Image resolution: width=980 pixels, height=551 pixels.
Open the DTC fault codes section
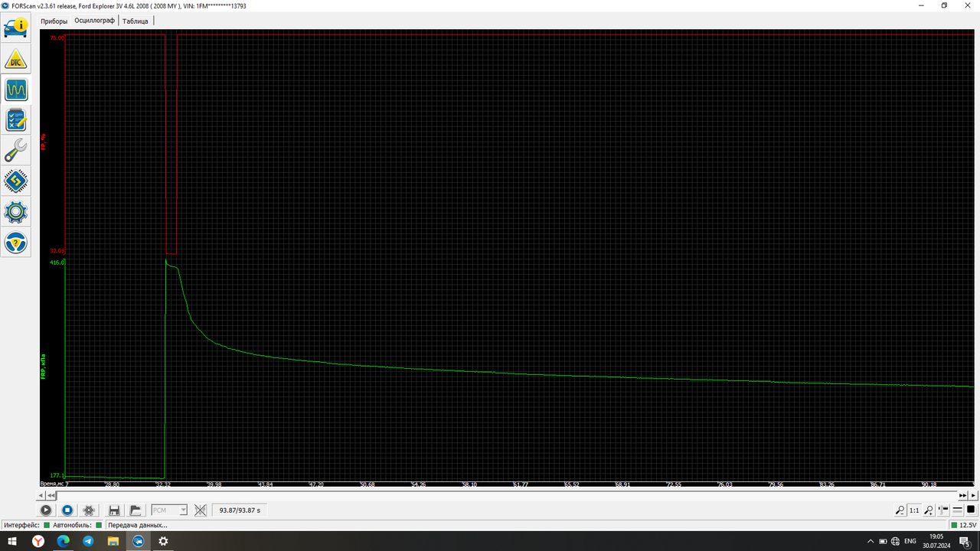point(16,59)
